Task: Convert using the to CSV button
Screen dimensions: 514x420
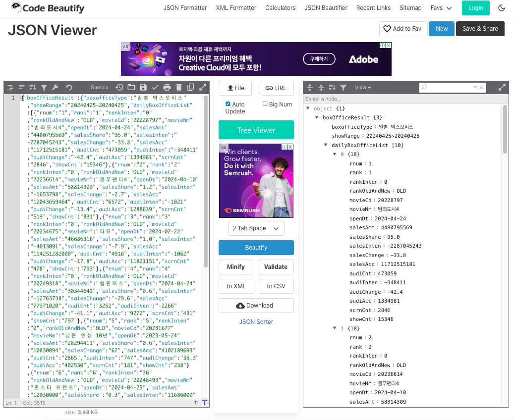Action: 276,286
